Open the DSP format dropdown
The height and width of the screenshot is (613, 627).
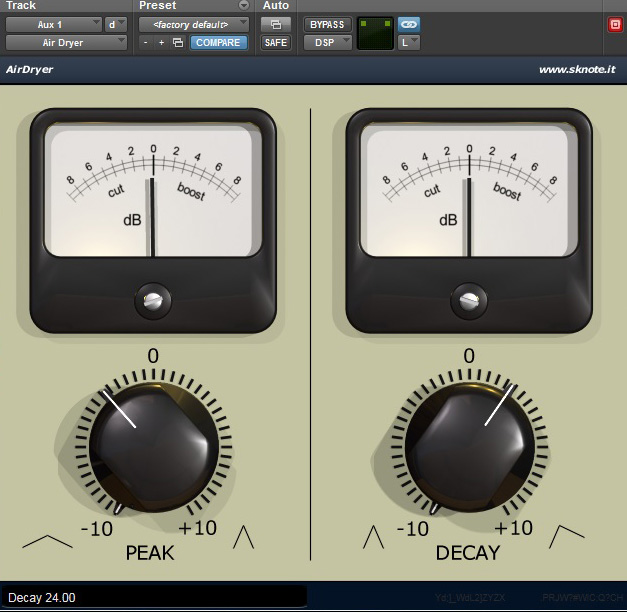pos(327,43)
